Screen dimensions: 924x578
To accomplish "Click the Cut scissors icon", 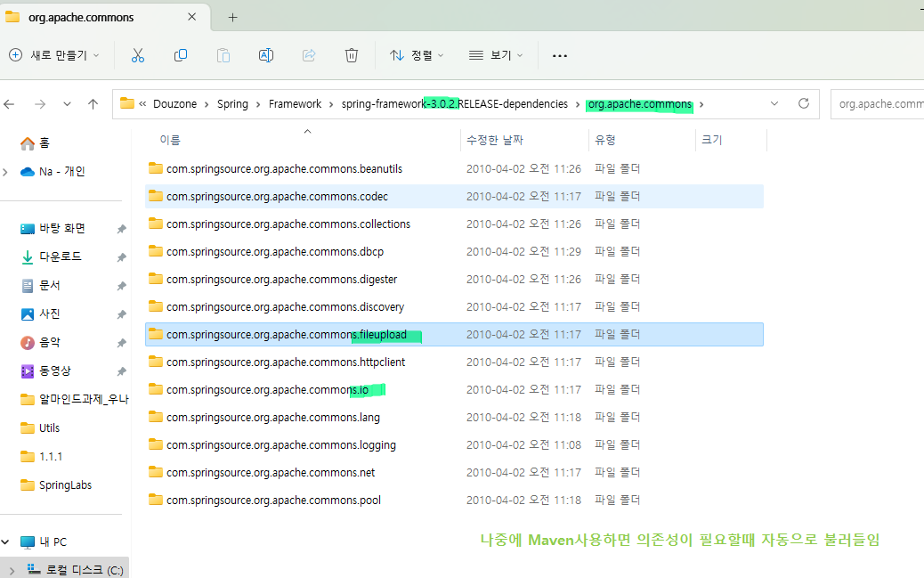I will [137, 55].
